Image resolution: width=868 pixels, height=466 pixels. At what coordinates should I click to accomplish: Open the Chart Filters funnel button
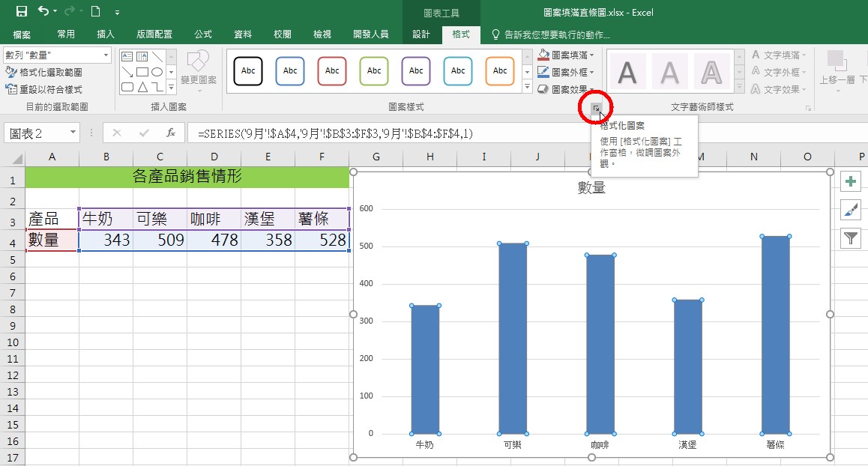pyautogui.click(x=851, y=238)
